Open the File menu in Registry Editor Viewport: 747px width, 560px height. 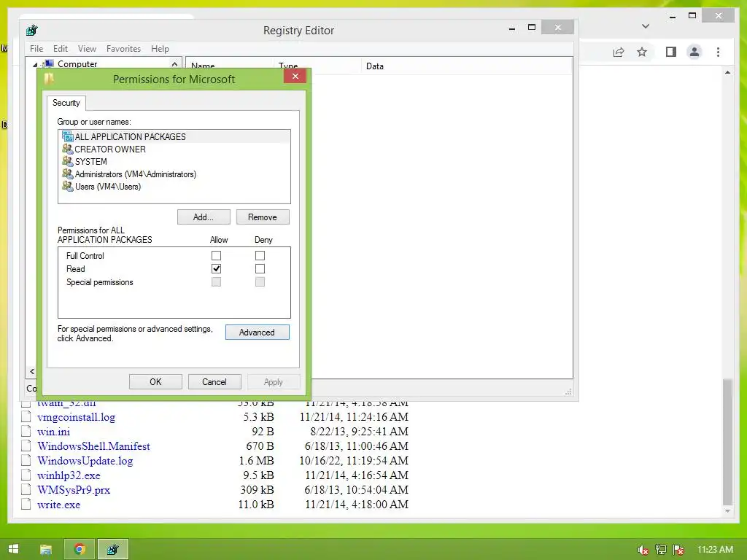(x=36, y=49)
